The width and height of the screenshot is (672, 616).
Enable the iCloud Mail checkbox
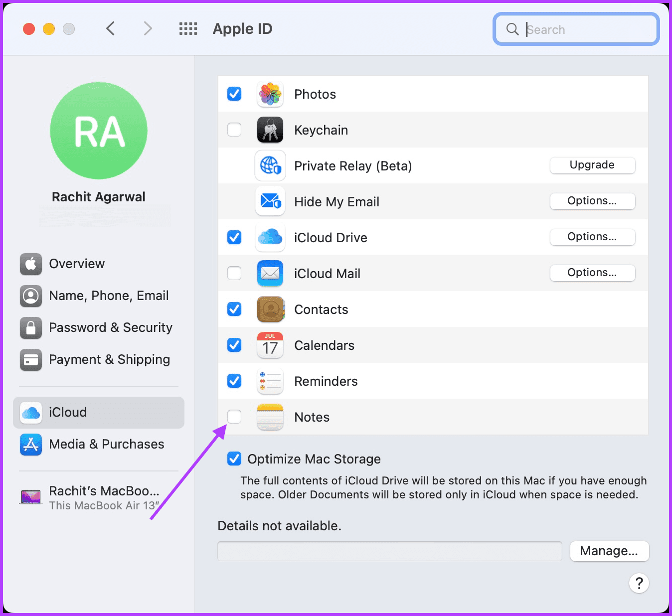pos(234,273)
